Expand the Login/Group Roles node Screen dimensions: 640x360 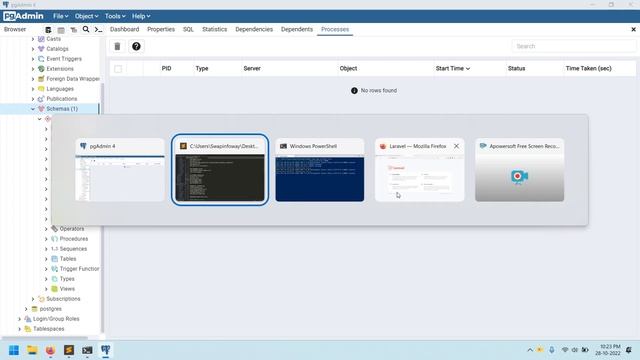click(x=20, y=319)
